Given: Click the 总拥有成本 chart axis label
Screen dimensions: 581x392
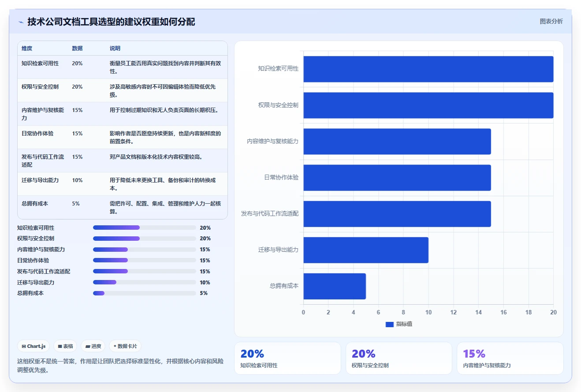Looking at the screenshot, I should tap(284, 286).
